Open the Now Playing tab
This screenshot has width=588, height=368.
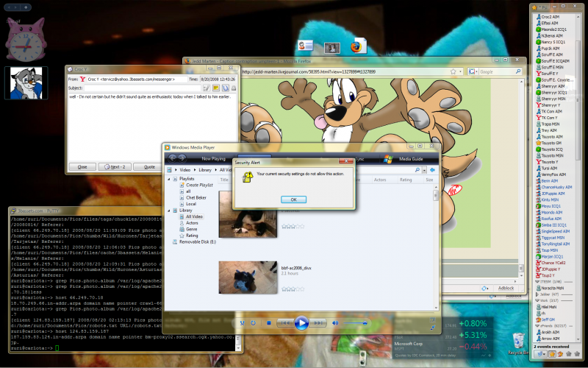coord(213,158)
